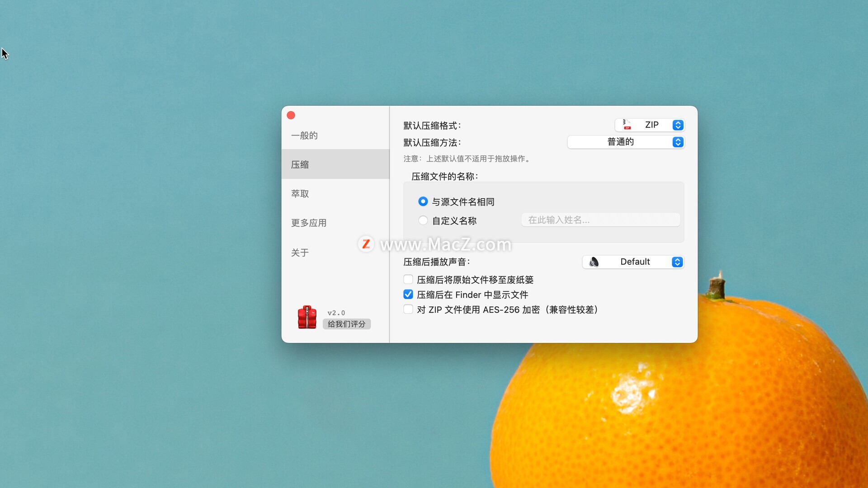Screen dimensions: 868x488
Task: Switch to the 萃取 tab
Action: [335, 194]
